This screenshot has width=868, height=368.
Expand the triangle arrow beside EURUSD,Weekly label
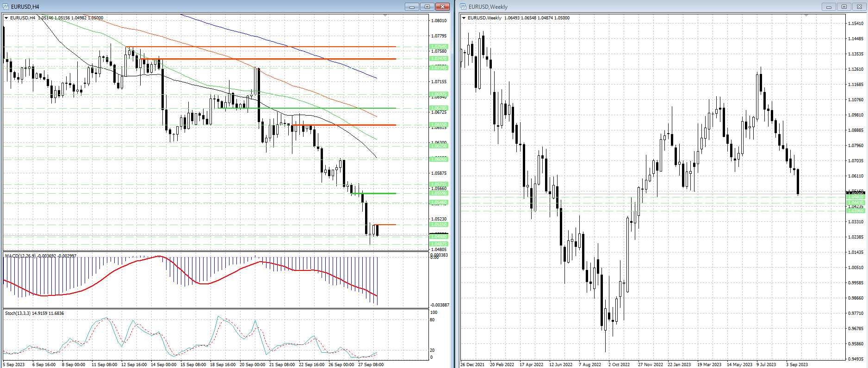(464, 18)
